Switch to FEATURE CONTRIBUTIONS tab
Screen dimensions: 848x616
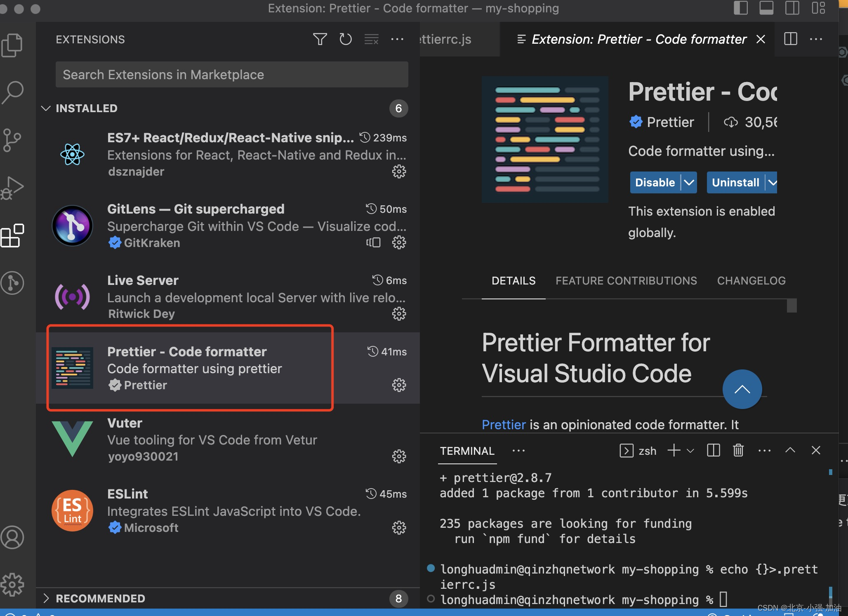(626, 281)
